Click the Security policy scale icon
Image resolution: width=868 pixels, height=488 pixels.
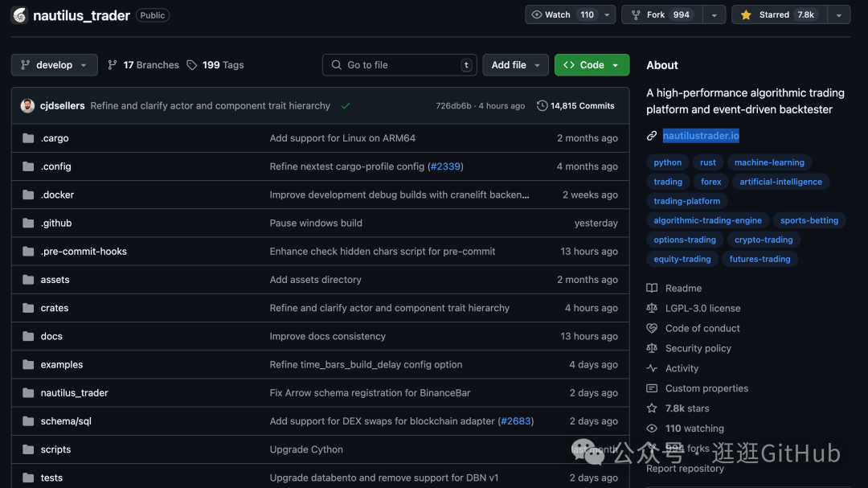click(652, 348)
